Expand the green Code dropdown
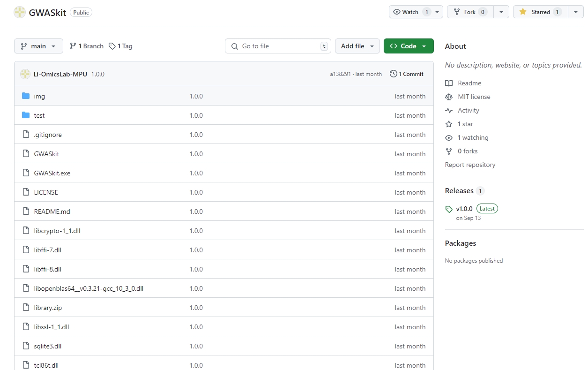588x370 pixels. pos(408,46)
